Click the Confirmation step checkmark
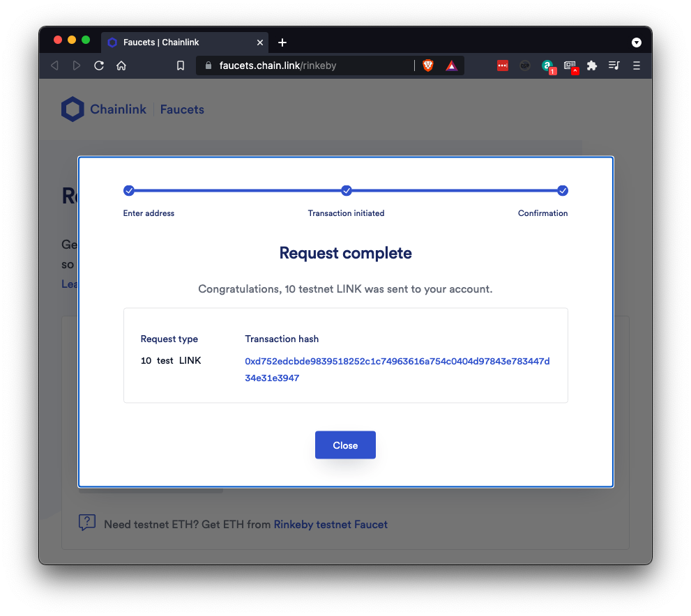 [562, 191]
